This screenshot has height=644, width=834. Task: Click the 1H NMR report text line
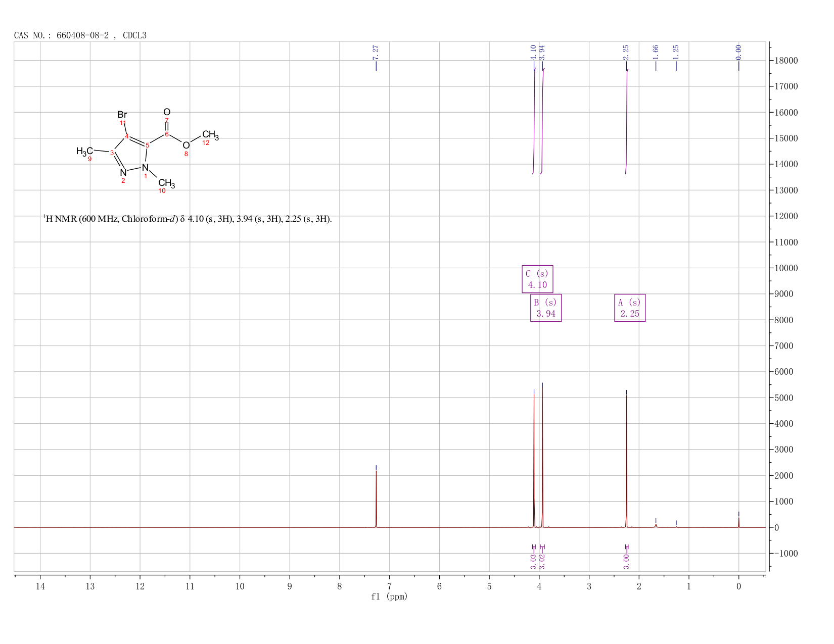point(188,219)
